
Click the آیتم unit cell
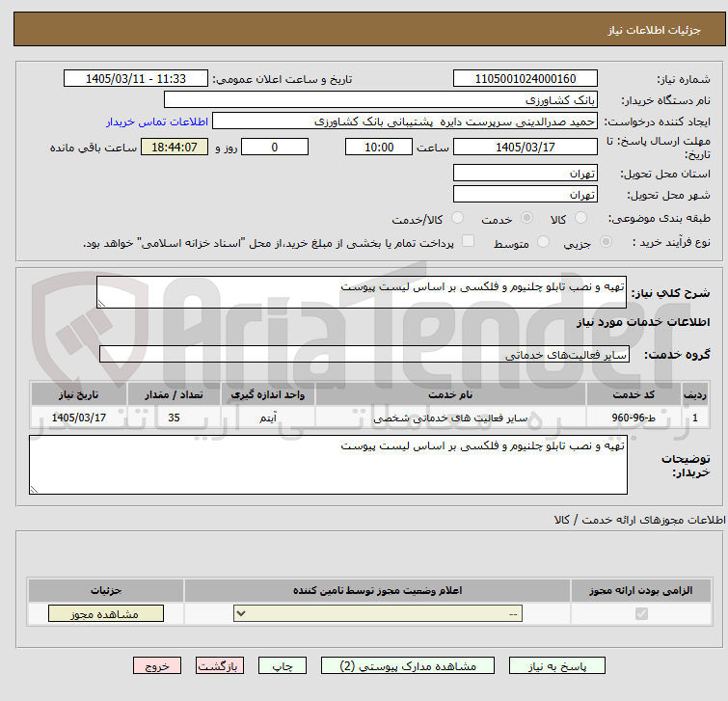coord(268,418)
